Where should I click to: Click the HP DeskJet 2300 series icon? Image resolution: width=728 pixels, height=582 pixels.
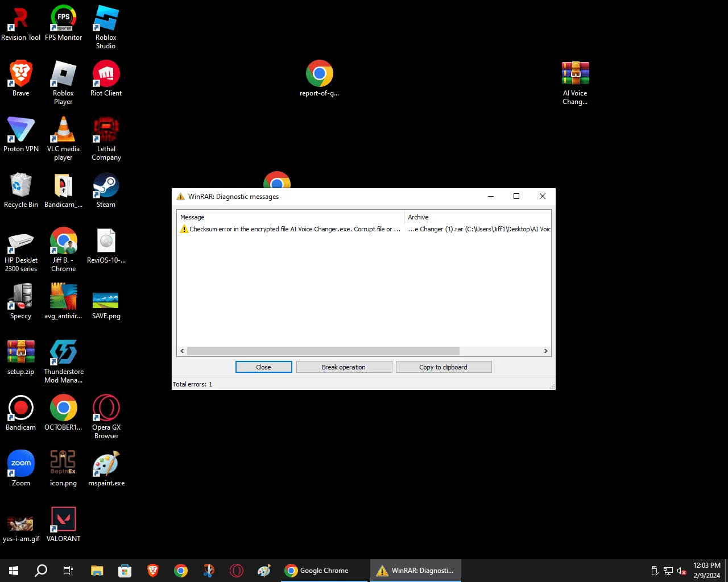click(21, 251)
